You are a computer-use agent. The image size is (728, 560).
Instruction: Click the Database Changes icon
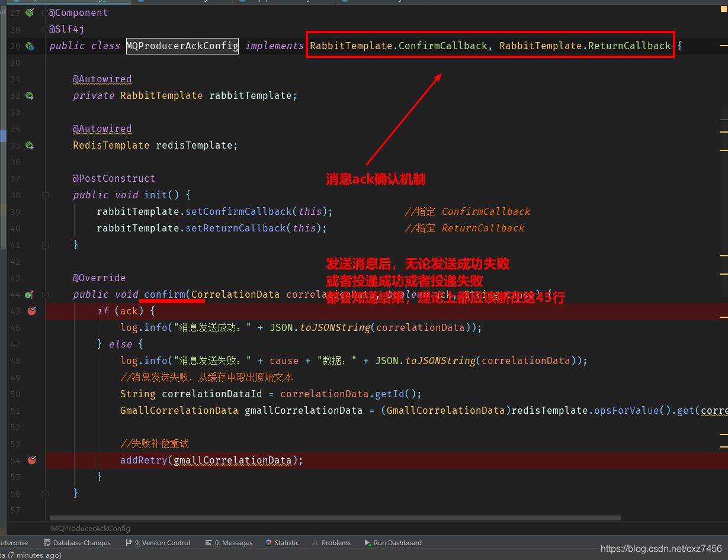47,543
